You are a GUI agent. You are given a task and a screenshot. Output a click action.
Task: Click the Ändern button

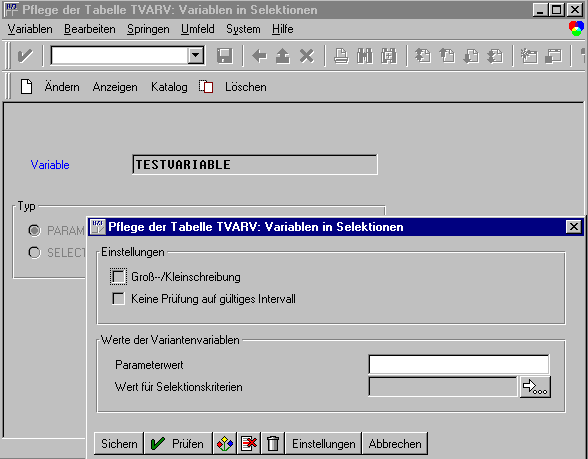click(62, 87)
